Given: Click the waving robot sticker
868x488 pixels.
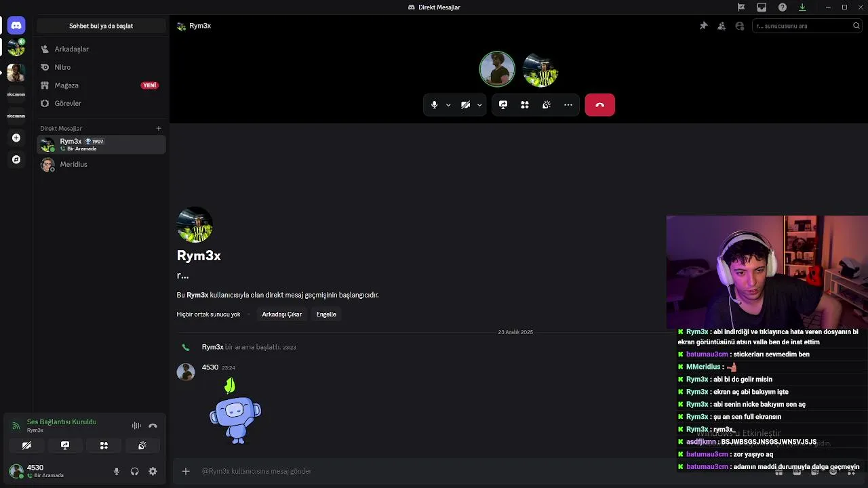Looking at the screenshot, I should [x=235, y=411].
